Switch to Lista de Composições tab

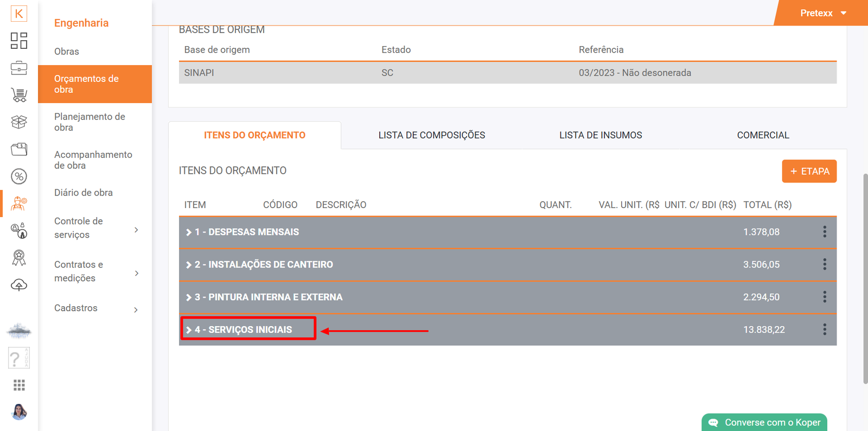click(431, 135)
